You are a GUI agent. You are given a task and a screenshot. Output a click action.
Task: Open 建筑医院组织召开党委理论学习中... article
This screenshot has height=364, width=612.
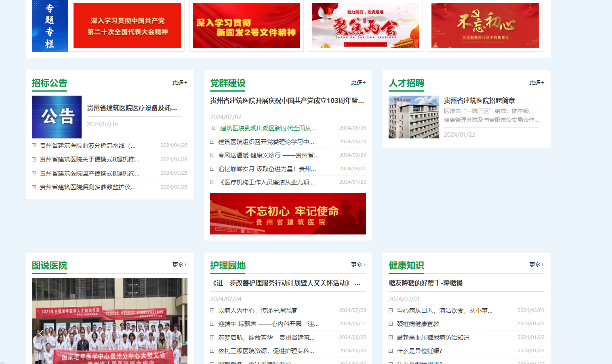click(x=266, y=142)
